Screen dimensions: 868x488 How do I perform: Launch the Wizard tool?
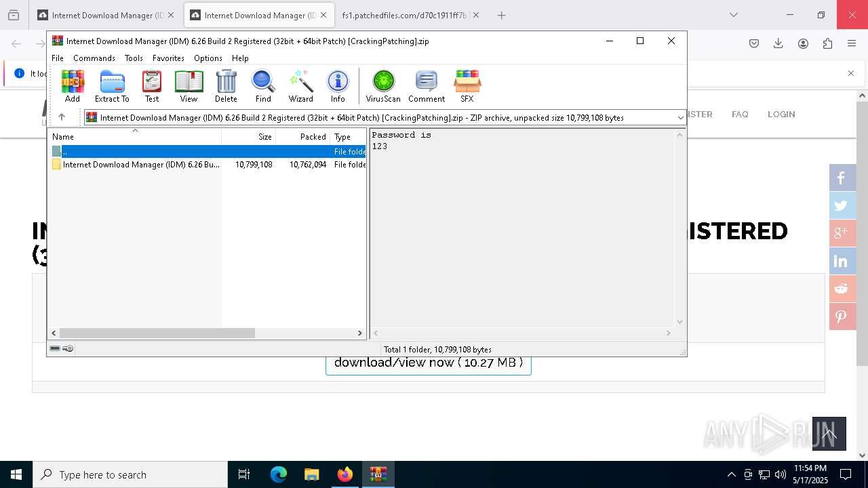(300, 86)
